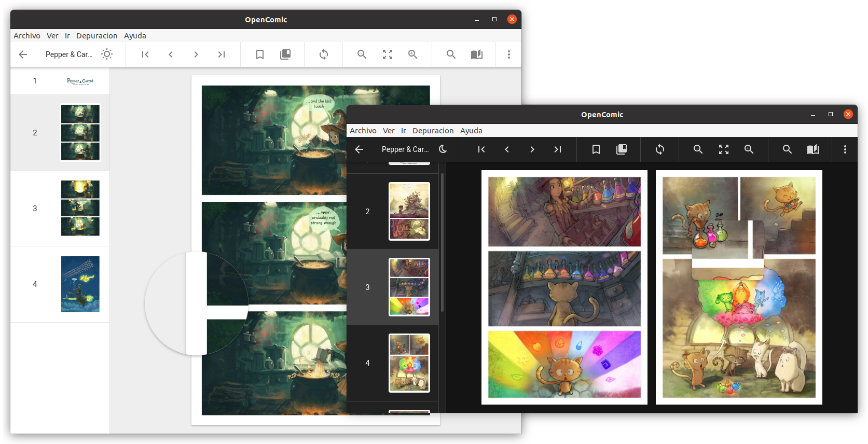The width and height of the screenshot is (868, 444).
Task: Go to previous page in dark window
Action: point(507,149)
